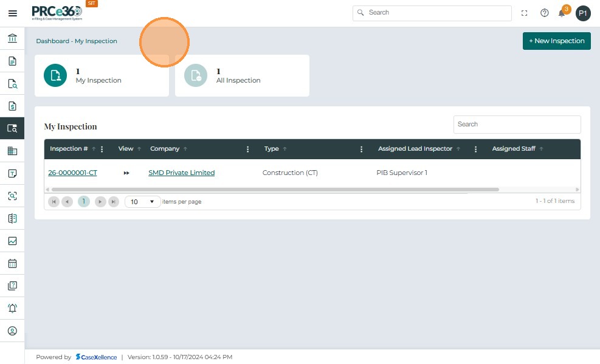Click the My Inspection card icon
600x364 pixels.
[55, 75]
